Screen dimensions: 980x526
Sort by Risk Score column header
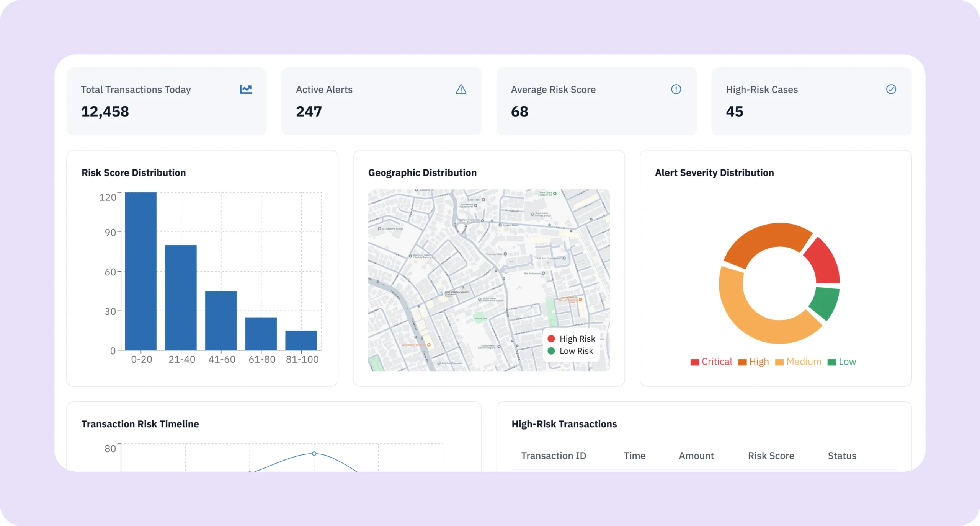coord(771,456)
